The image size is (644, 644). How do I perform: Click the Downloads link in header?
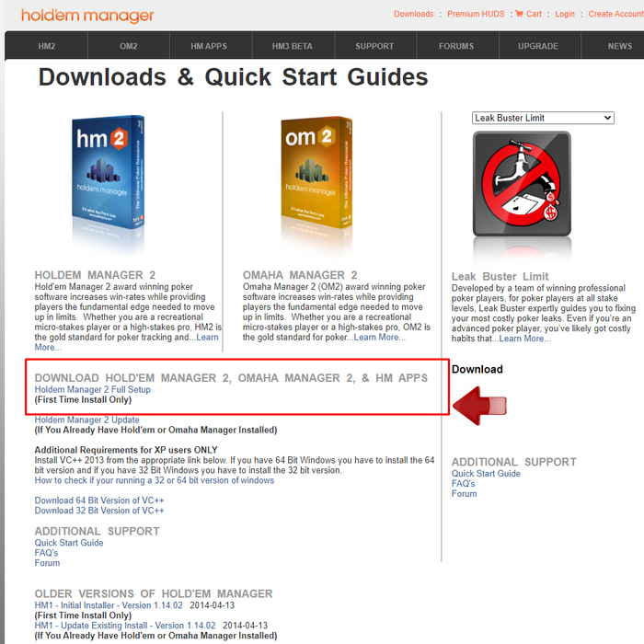414,14
